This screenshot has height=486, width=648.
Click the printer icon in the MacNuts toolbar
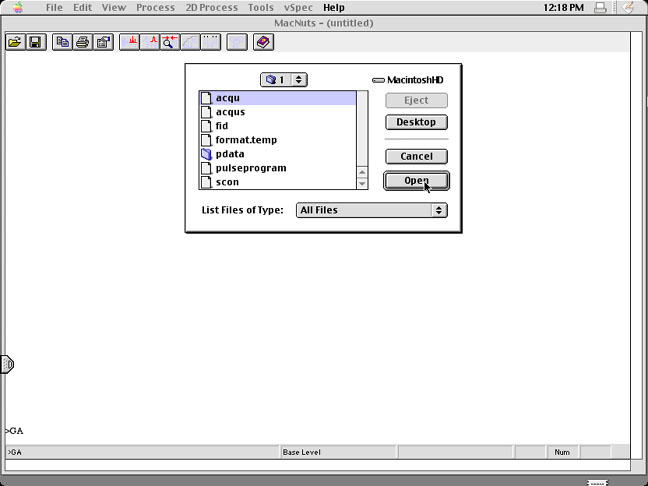click(83, 42)
